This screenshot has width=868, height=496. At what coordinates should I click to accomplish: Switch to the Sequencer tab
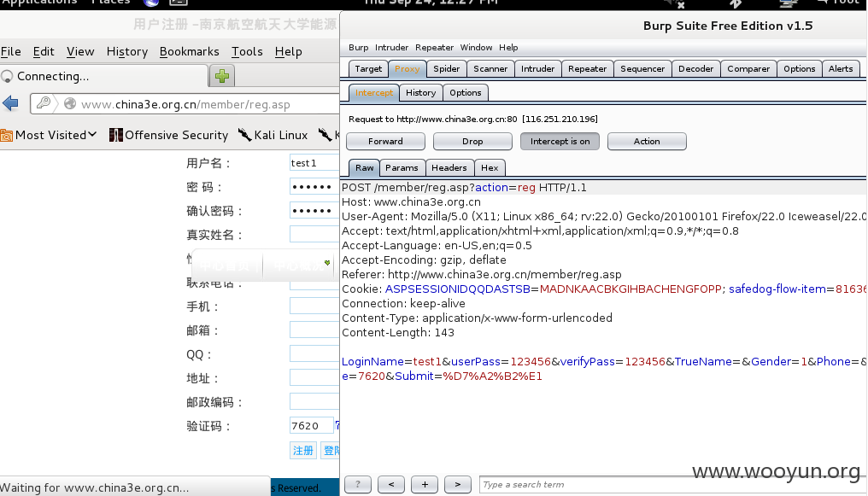(642, 68)
